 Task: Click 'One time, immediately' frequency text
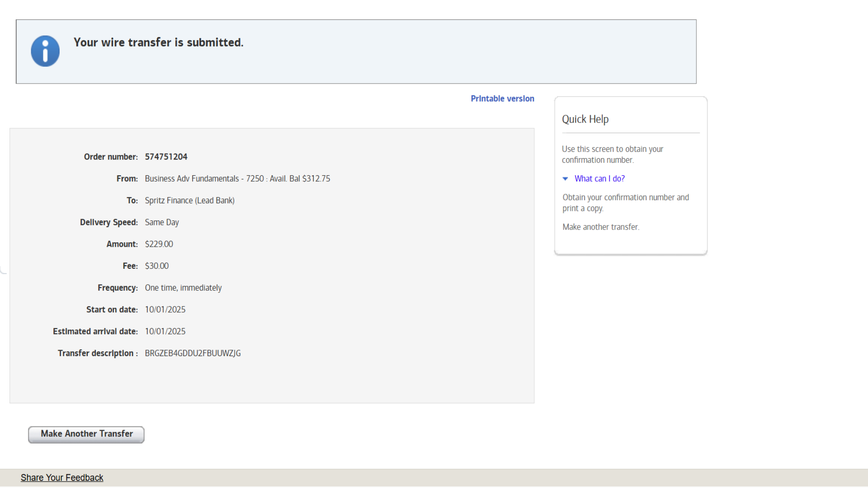coord(183,288)
